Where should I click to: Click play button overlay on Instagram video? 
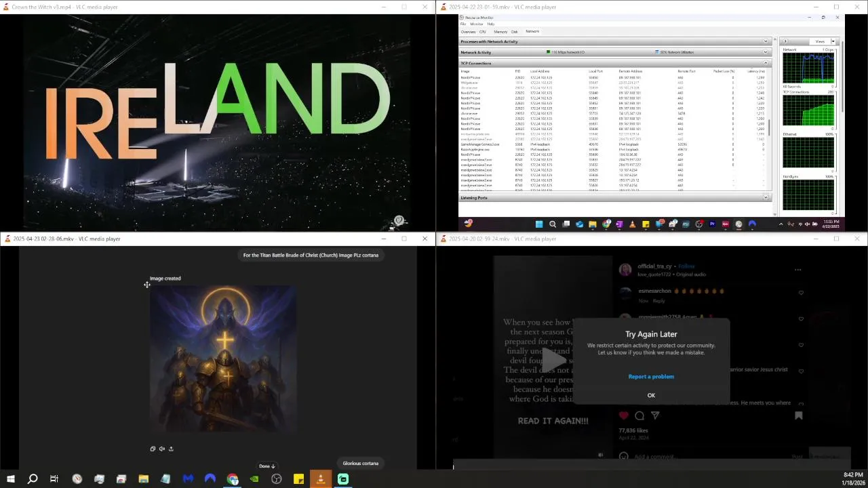point(553,361)
